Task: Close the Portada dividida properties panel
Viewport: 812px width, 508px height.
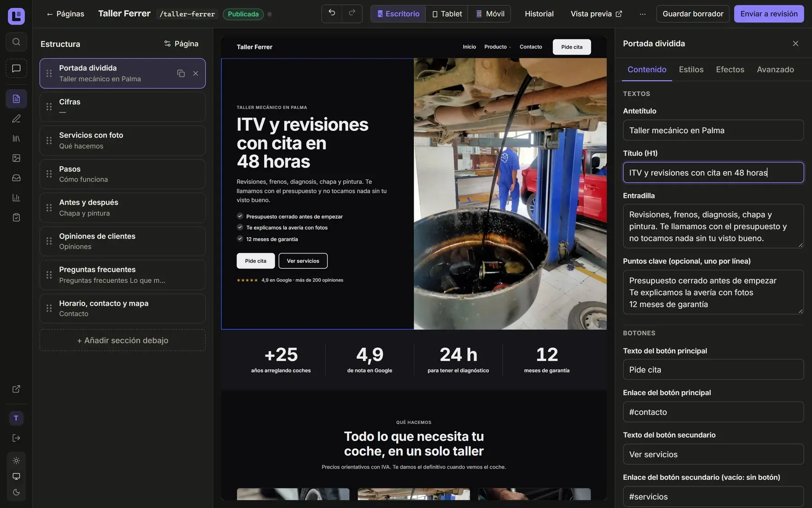Action: tap(795, 43)
